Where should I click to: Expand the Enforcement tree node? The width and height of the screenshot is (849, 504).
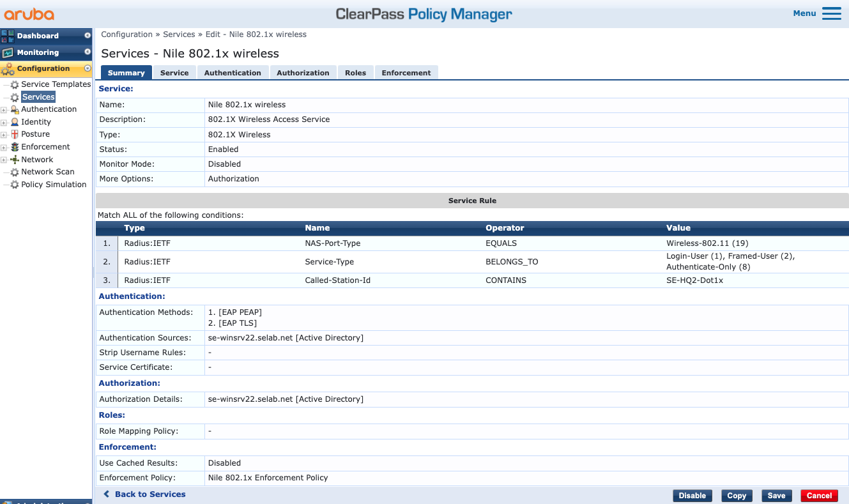coord(4,148)
